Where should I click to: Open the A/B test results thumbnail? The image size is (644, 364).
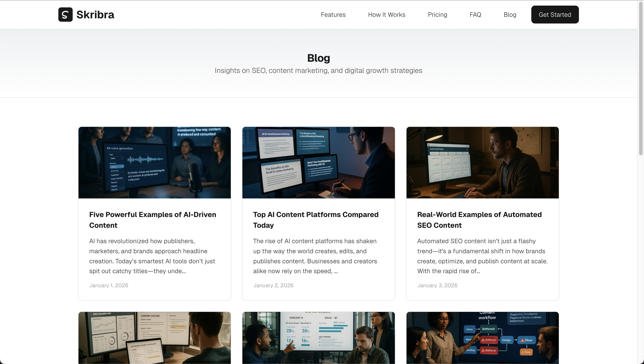tap(318, 338)
